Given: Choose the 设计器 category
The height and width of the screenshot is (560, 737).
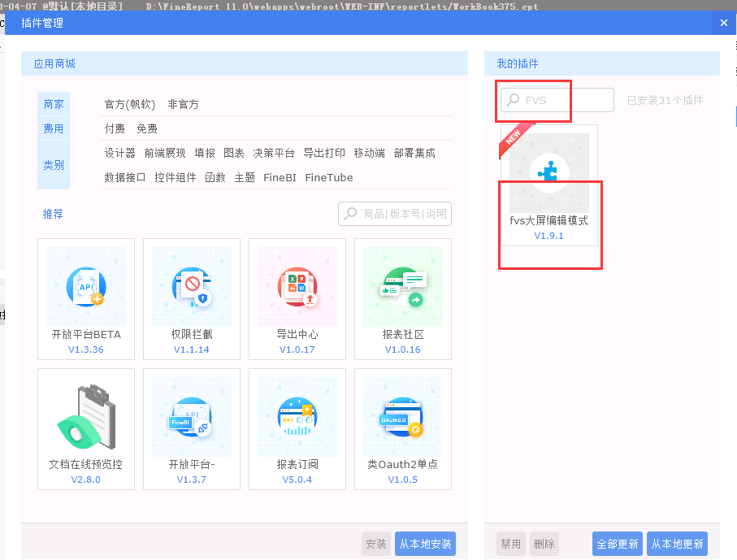Looking at the screenshot, I should [120, 153].
